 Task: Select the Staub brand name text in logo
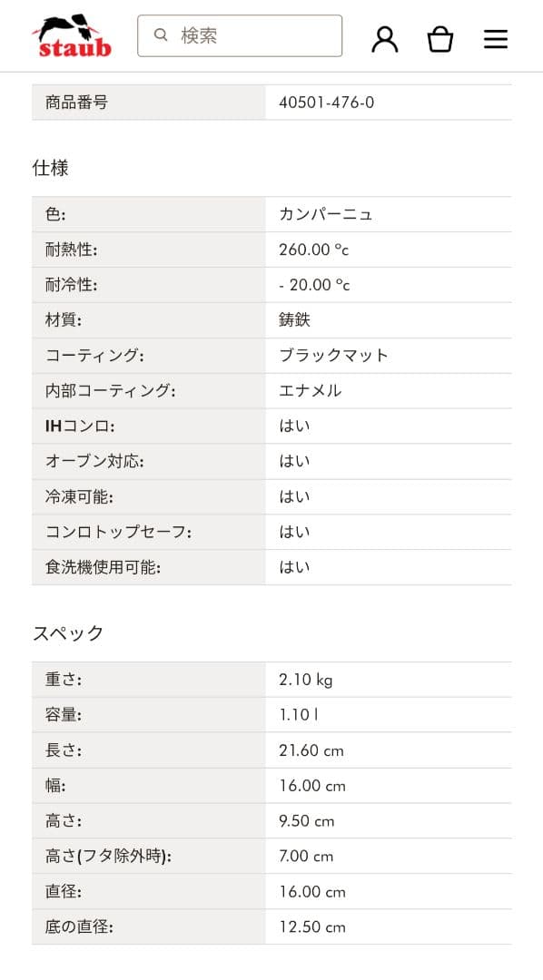click(72, 43)
